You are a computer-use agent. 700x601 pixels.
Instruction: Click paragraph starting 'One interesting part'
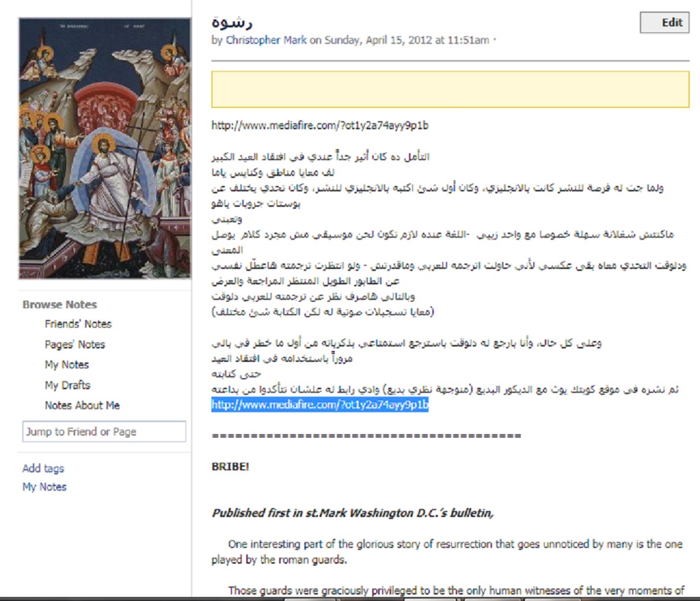447,552
